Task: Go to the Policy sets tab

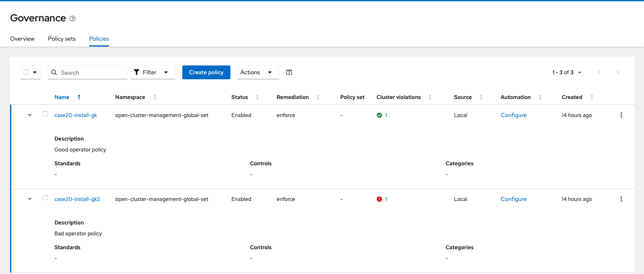Action: click(x=62, y=39)
